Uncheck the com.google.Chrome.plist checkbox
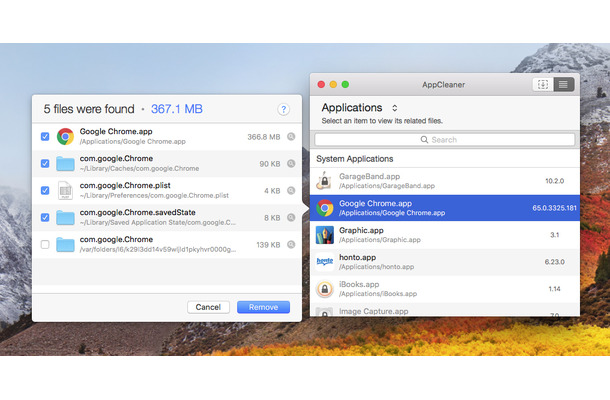 45,190
